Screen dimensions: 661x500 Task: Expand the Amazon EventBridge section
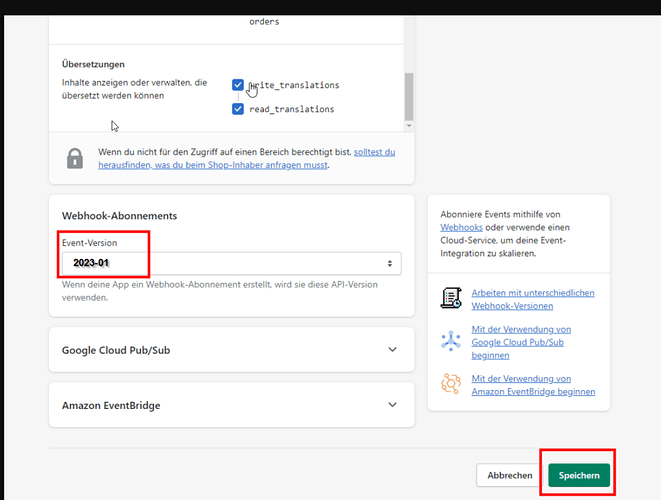point(231,405)
